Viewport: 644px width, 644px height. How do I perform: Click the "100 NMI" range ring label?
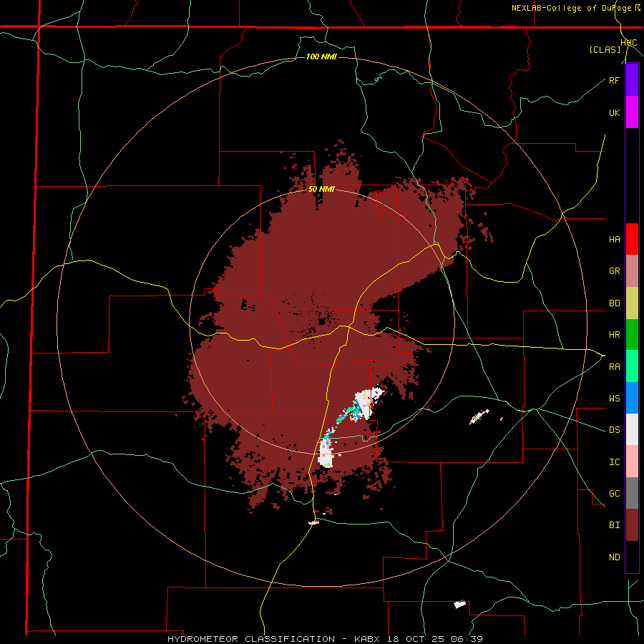(321, 57)
